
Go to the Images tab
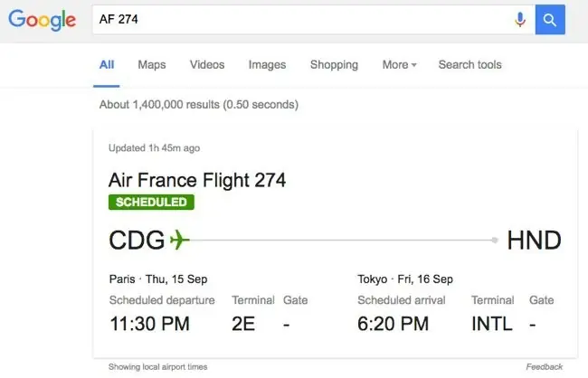pyautogui.click(x=267, y=65)
